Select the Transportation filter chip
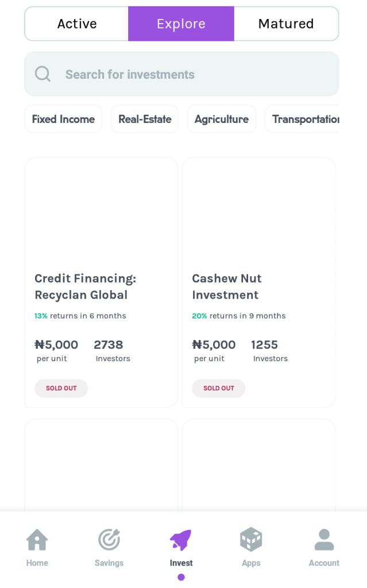Viewport: 367px width, 588px height. tap(304, 119)
